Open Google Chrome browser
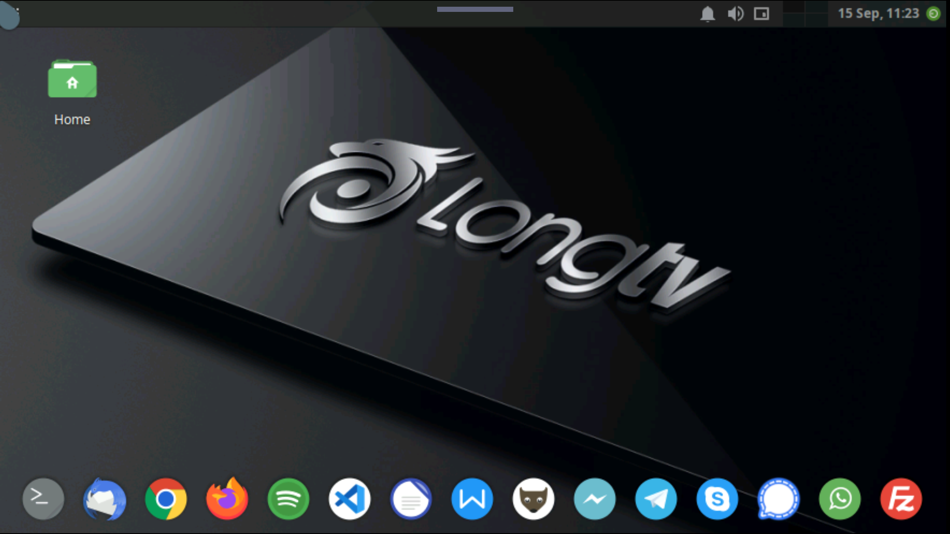Image resolution: width=950 pixels, height=534 pixels. [x=166, y=499]
